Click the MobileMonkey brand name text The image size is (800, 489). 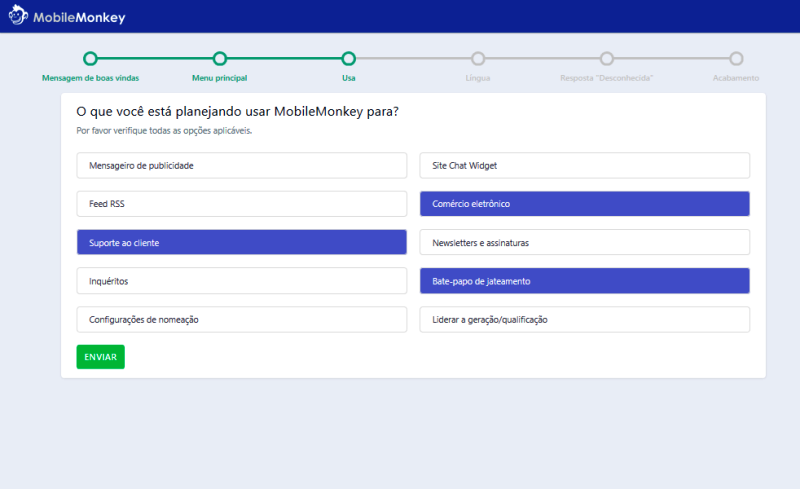click(x=79, y=17)
